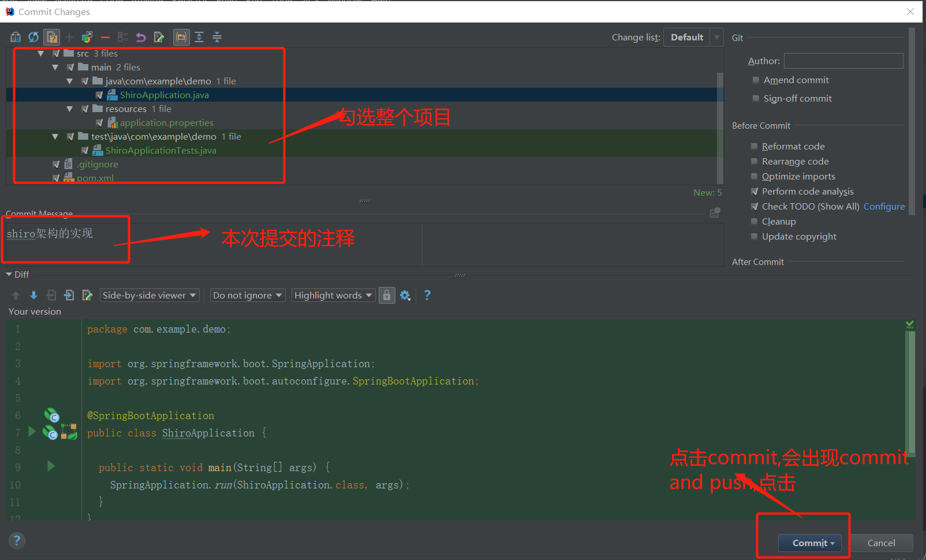Enable Sign-off commit checkbox
The image size is (926, 560).
[756, 99]
